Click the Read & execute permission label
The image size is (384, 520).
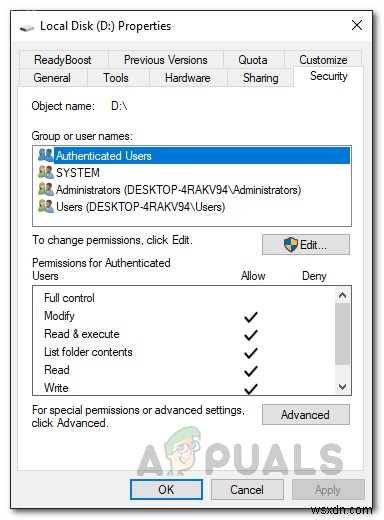point(82,334)
